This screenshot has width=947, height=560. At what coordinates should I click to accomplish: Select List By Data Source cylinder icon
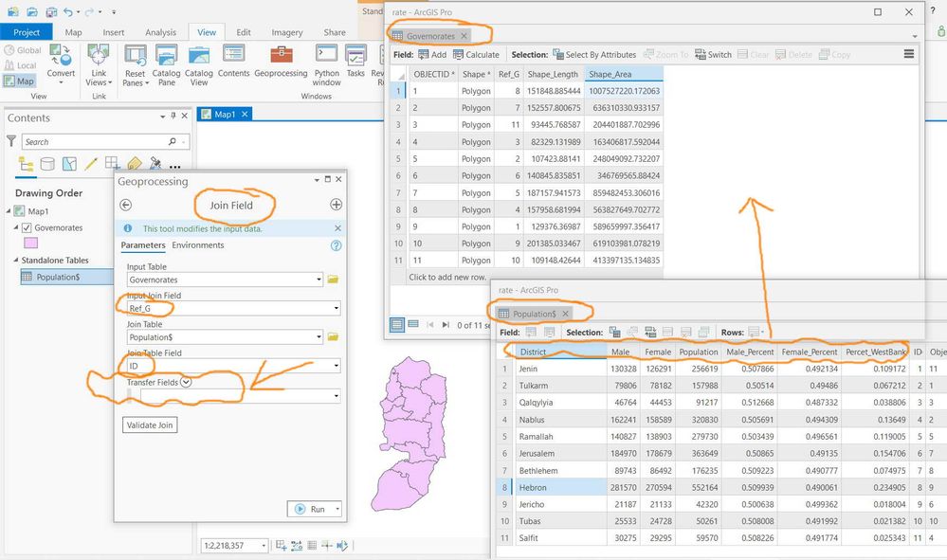click(x=47, y=164)
